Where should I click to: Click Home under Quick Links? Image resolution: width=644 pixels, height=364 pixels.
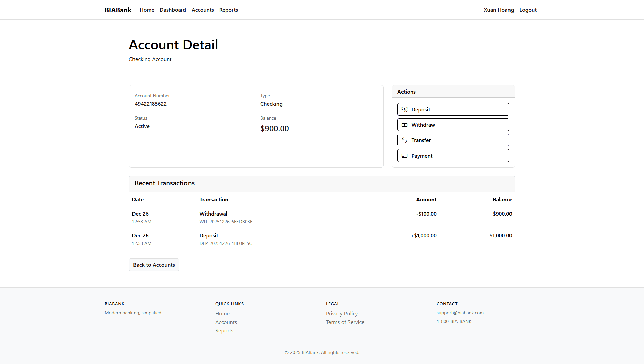[x=222, y=313]
